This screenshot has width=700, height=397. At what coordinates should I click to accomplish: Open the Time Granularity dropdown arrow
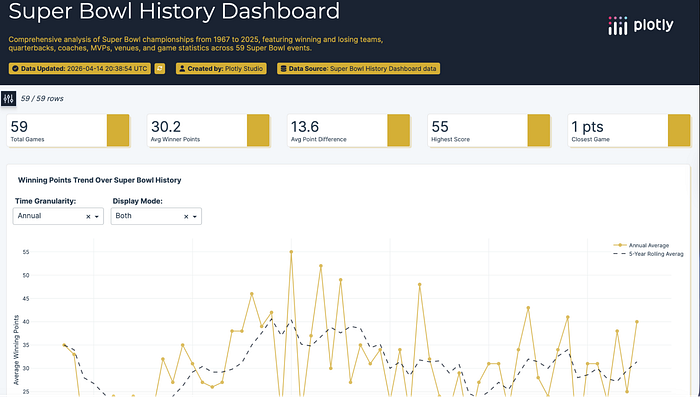point(97,217)
